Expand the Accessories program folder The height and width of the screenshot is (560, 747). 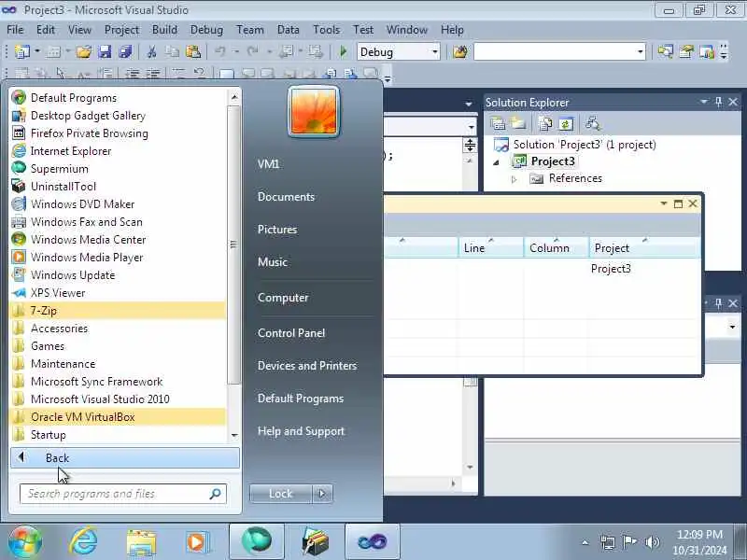click(x=118, y=329)
